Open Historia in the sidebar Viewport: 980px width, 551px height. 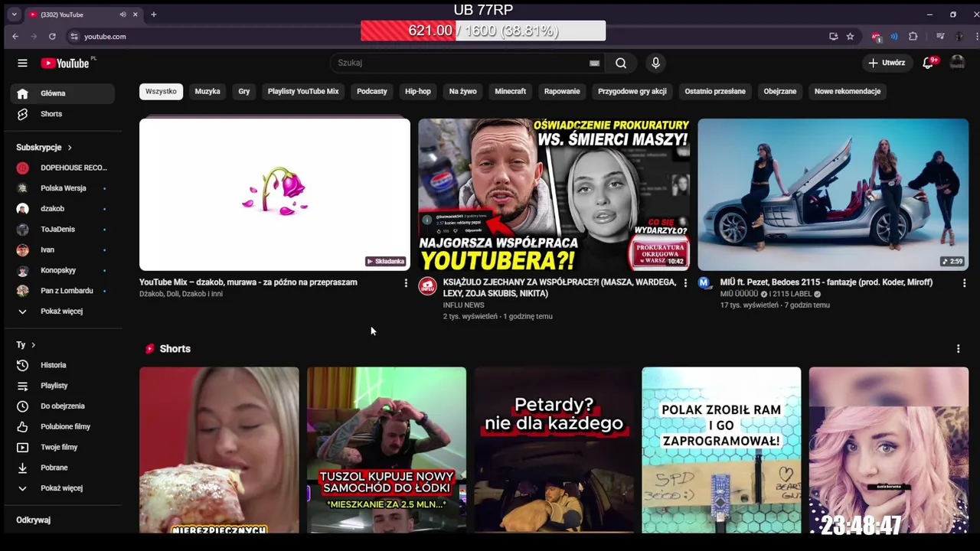click(63, 365)
